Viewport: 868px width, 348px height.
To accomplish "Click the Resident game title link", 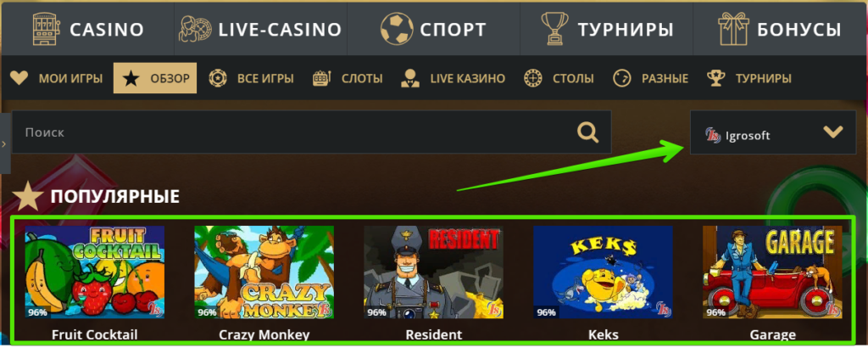I will click(x=433, y=334).
